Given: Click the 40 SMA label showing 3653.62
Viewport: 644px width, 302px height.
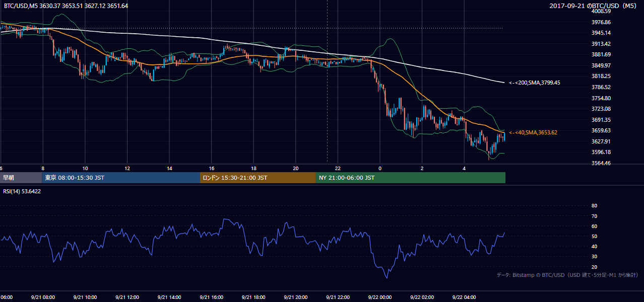Looking at the screenshot, I should pyautogui.click(x=533, y=132).
